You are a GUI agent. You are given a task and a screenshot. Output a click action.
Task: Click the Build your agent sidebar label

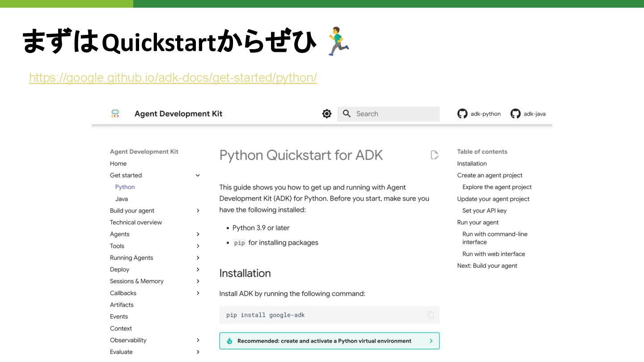coord(132,210)
